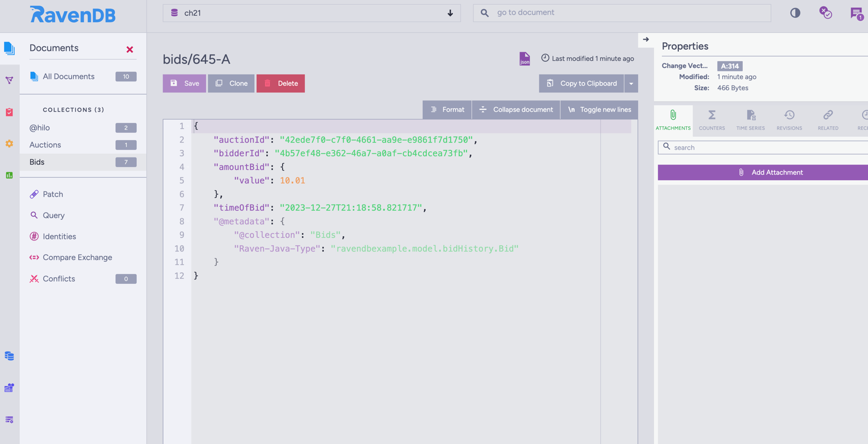Open All Documents list
The height and width of the screenshot is (444, 868).
[x=83, y=77]
